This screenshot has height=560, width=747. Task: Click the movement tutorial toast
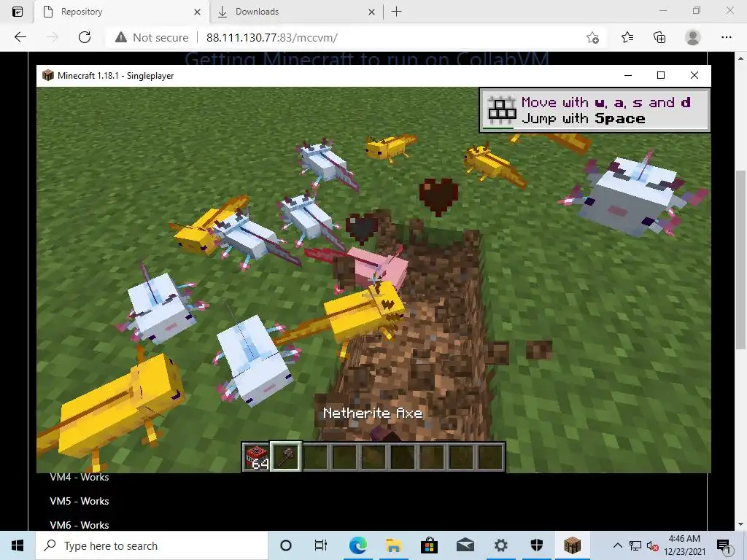595,110
